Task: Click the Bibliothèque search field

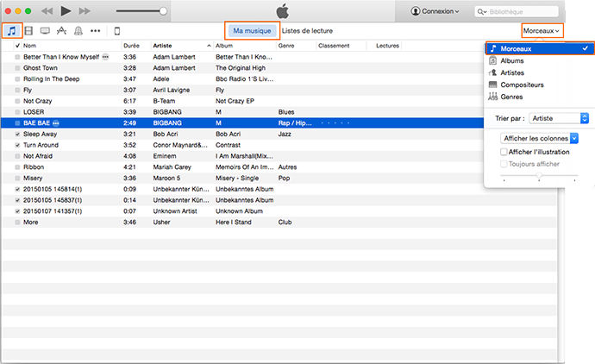Action: (517, 12)
